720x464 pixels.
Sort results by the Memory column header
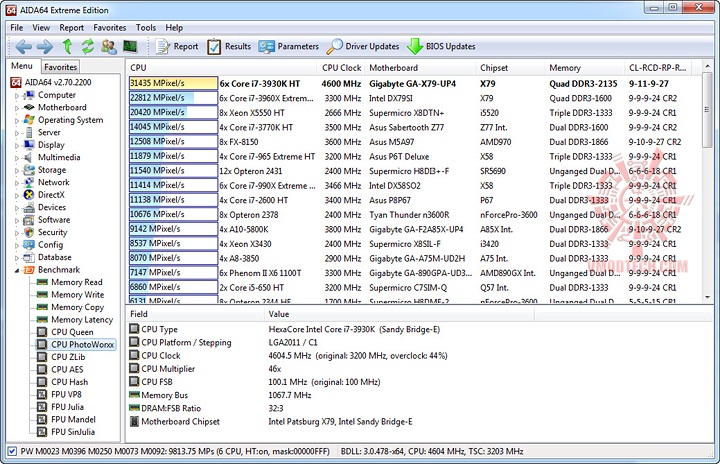pyautogui.click(x=585, y=68)
